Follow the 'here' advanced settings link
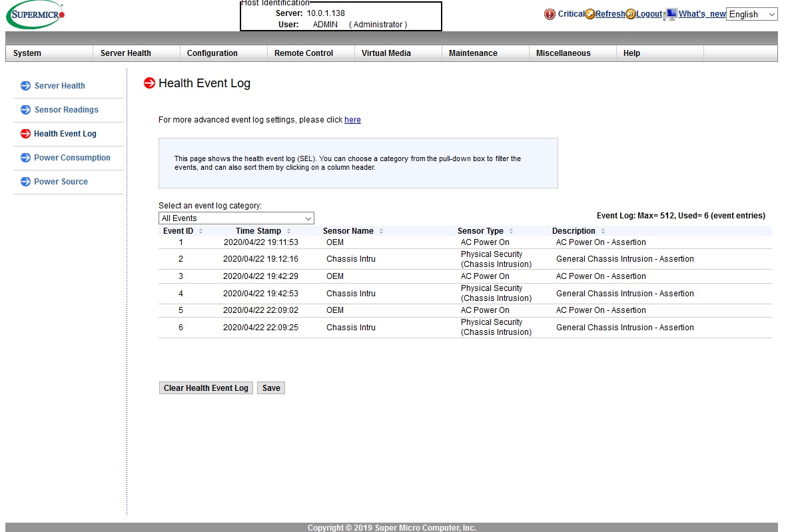794x532 pixels. (x=352, y=120)
